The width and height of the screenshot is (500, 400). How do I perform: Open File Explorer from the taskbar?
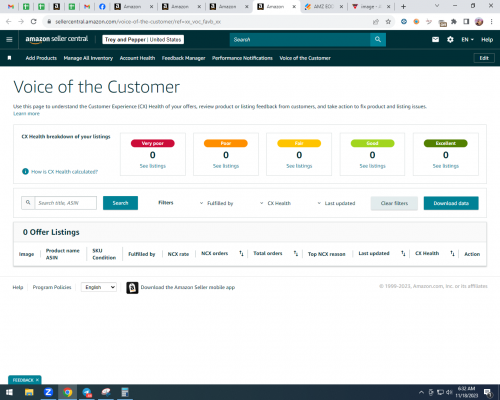click(x=29, y=392)
